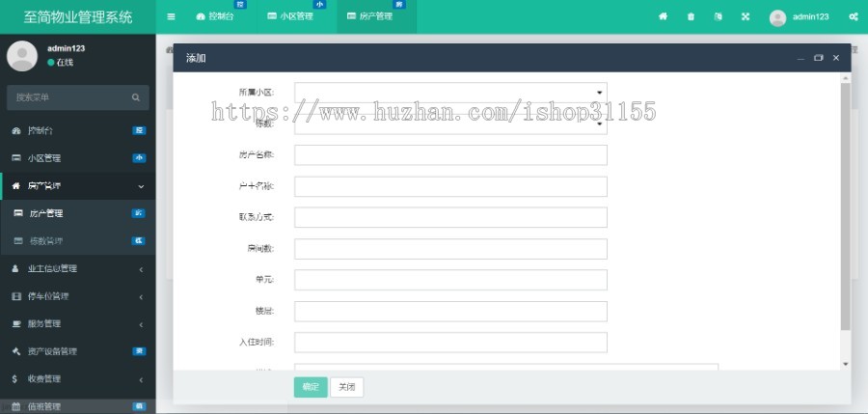Select the 栋数管理 submenu item
Viewport: 868px width, 414px height.
click(77, 241)
